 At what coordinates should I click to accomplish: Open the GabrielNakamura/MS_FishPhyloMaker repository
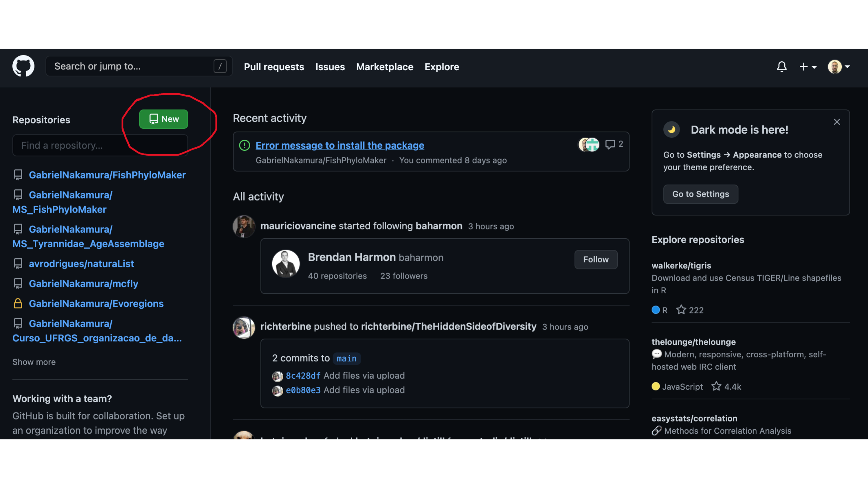tap(62, 202)
